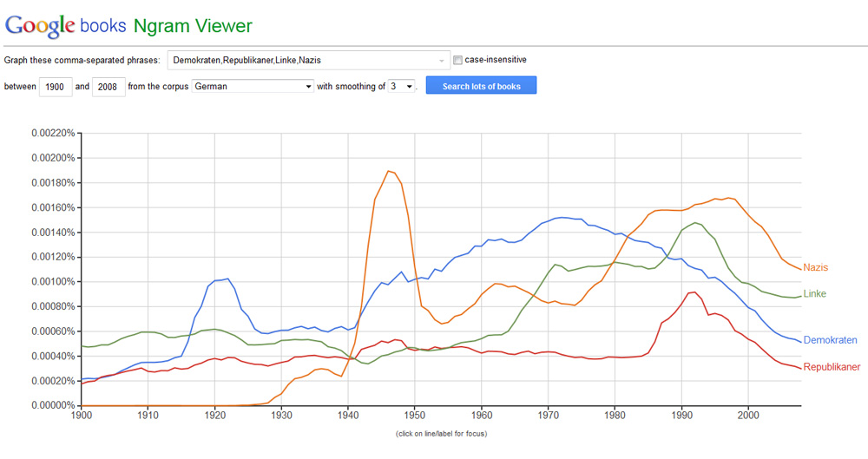Click the orange Nazis peak near 1946
The height and width of the screenshot is (459, 868).
[389, 171]
